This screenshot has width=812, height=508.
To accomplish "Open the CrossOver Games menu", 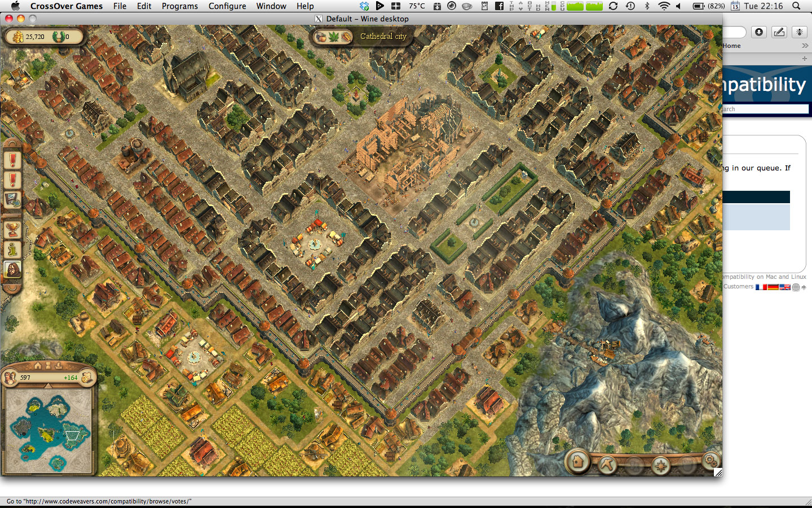I will coord(67,6).
